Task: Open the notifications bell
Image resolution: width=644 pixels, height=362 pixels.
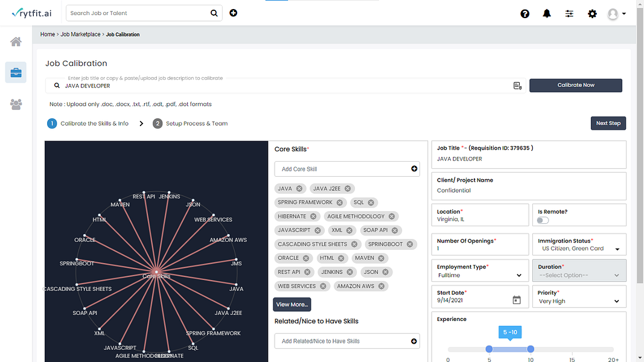Action: 547,13
